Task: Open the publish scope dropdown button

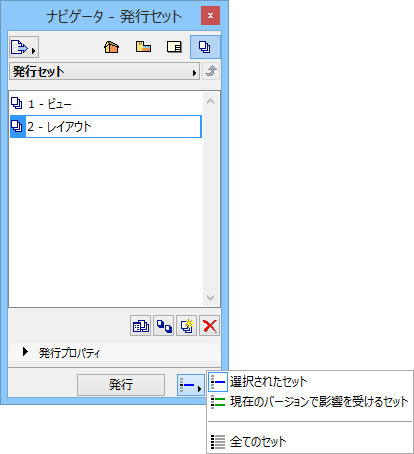Action: [191, 385]
